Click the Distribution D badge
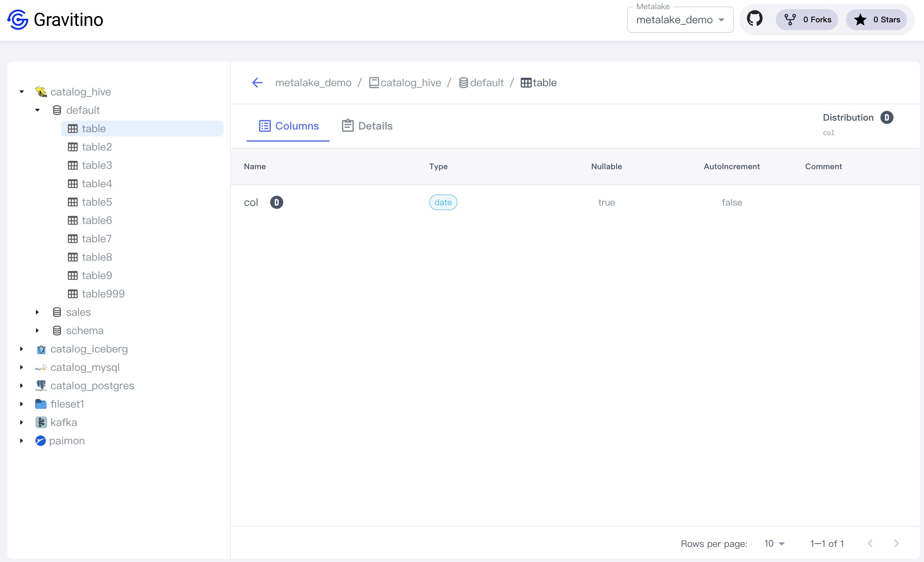 tap(887, 118)
